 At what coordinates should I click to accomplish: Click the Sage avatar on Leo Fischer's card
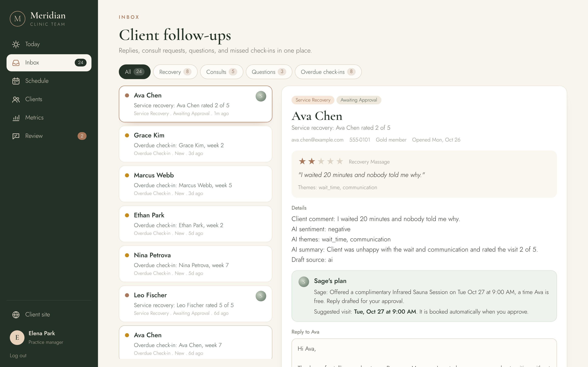pos(261,296)
